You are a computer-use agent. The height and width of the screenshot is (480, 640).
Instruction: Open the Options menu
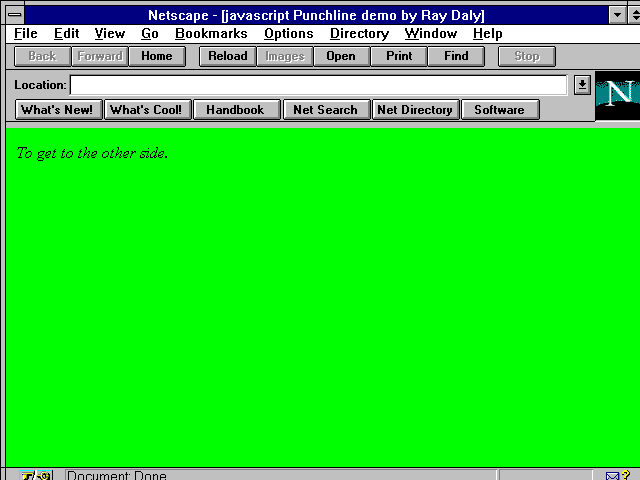pos(289,33)
